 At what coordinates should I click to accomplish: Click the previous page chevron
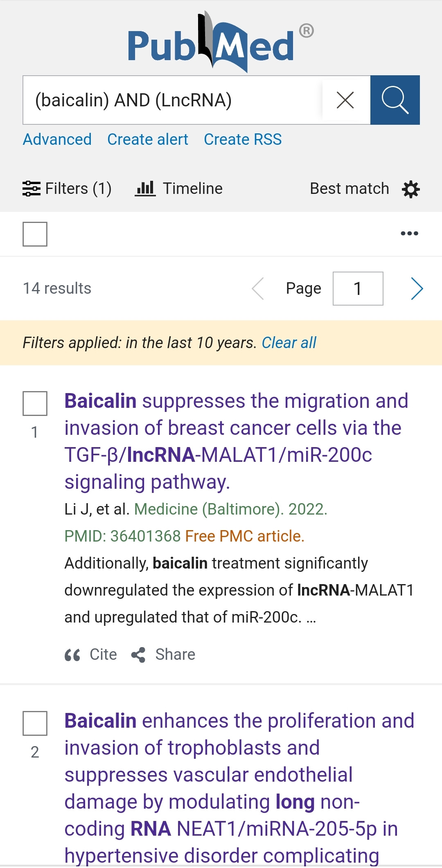(x=258, y=288)
